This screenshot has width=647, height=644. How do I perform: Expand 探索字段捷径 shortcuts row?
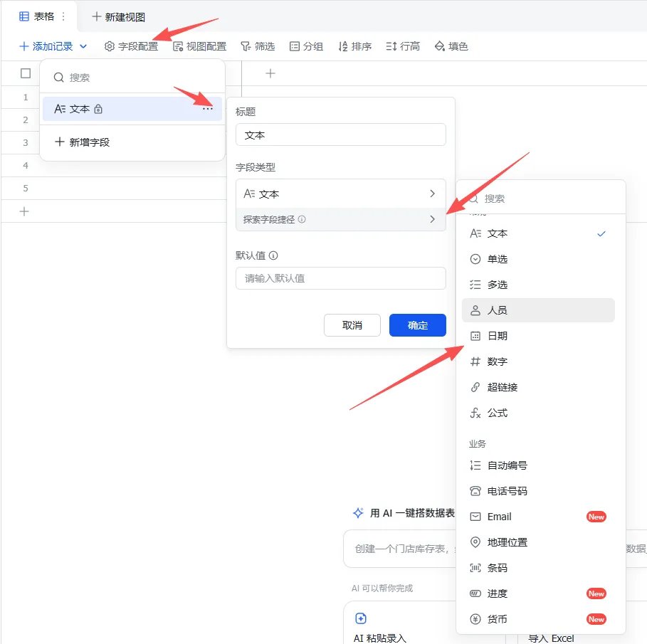click(341, 219)
